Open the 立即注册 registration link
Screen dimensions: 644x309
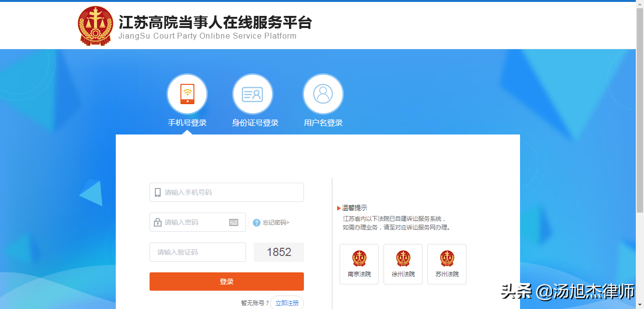[288, 302]
